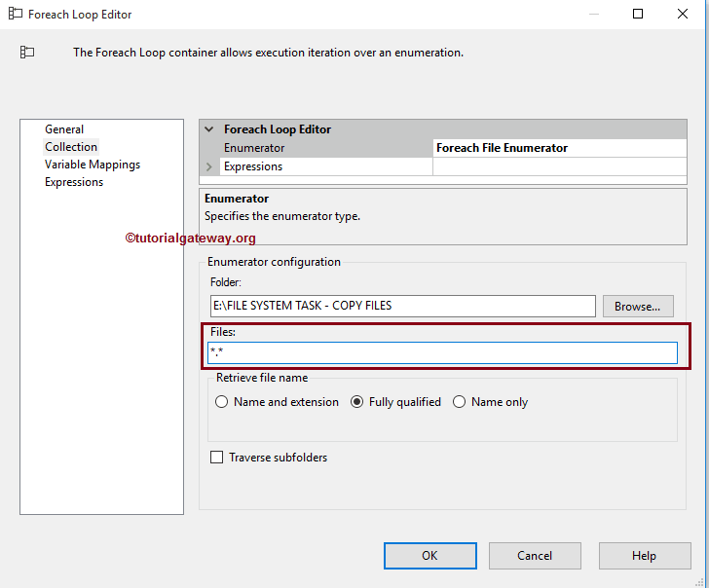Screen dimensions: 709x588
Task: Select General in the left pane
Action: (64, 129)
